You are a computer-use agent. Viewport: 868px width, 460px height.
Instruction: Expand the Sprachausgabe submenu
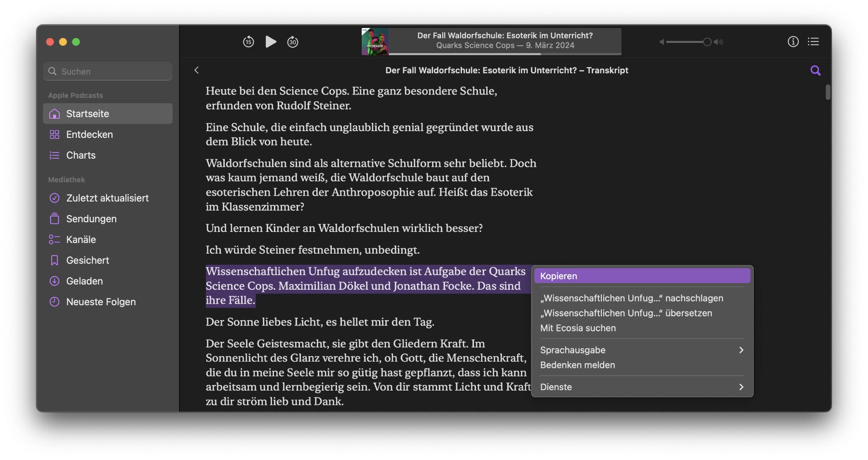pos(641,350)
